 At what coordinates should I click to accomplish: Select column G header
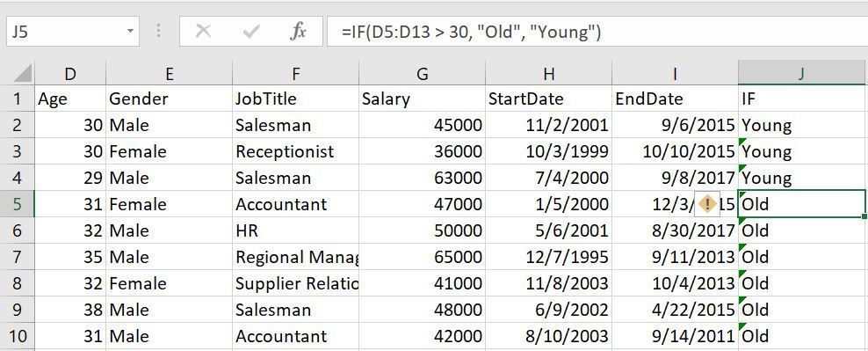pyautogui.click(x=422, y=73)
